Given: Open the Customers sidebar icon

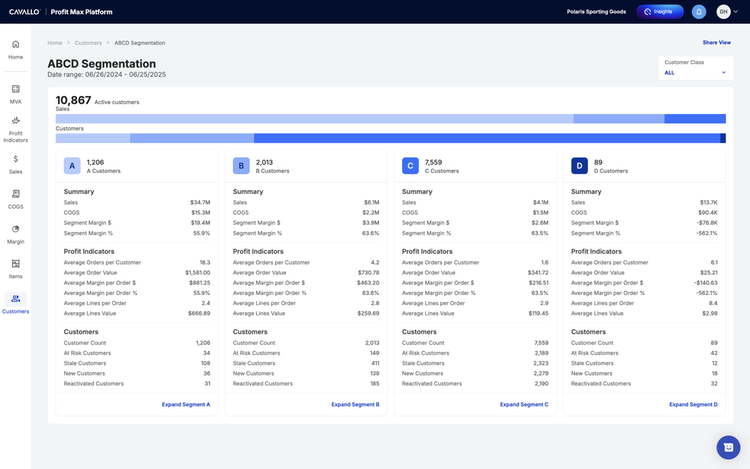Looking at the screenshot, I should click(15, 299).
